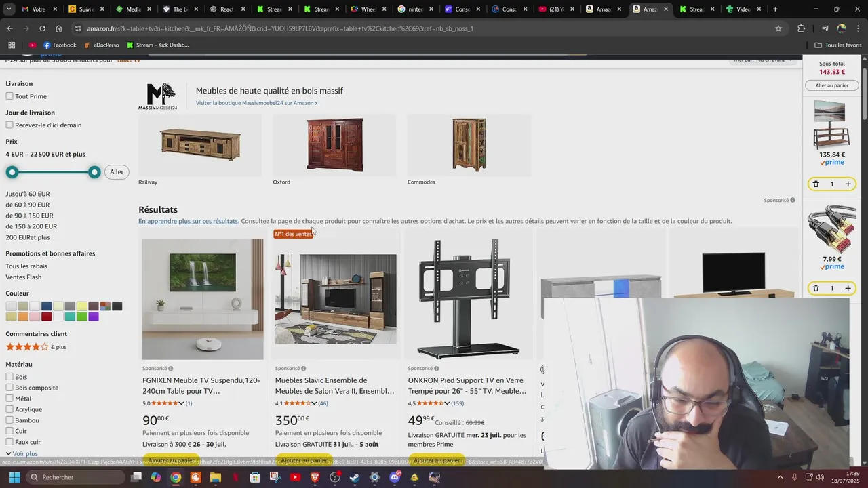Switch to the Wheel browser tab
Viewport: 868px width, 488px height.
click(x=363, y=9)
